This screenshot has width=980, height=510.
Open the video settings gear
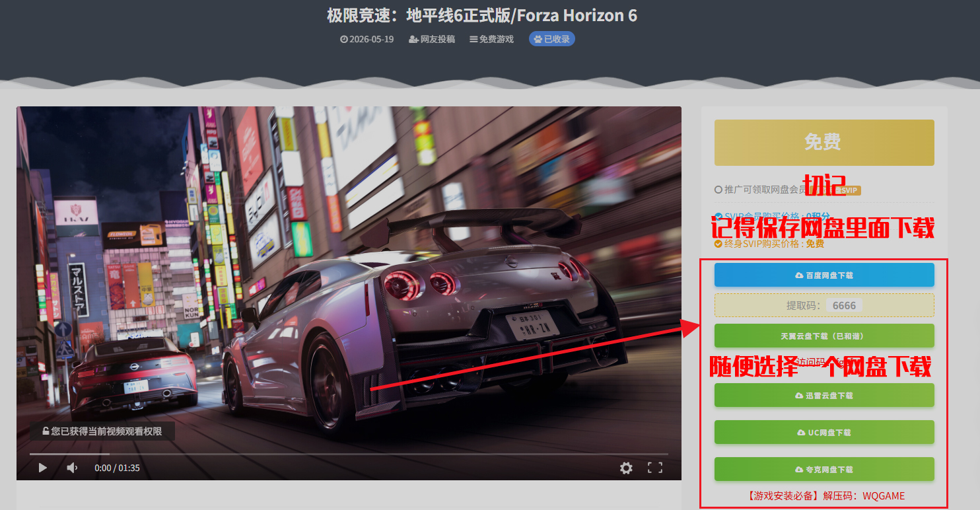coord(626,468)
